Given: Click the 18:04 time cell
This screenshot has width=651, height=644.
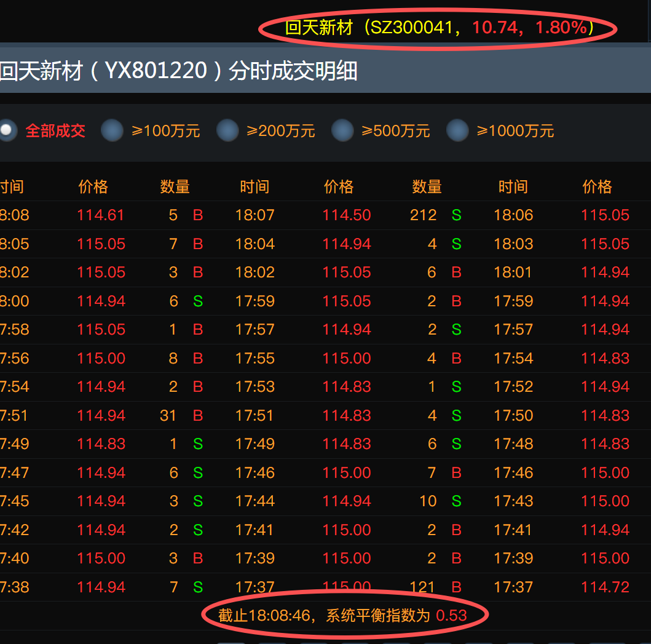Looking at the screenshot, I should [255, 244].
